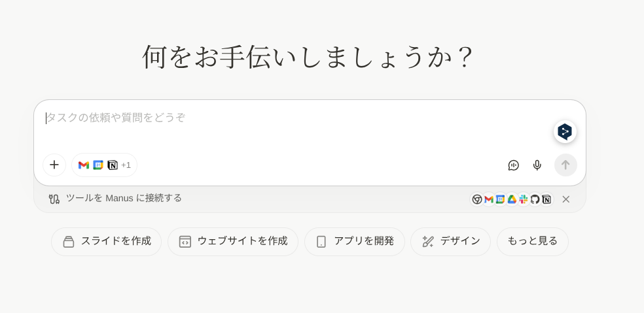This screenshot has width=644, height=313.
Task: Click the Google Calendar icon in connector bar
Action: (x=501, y=199)
